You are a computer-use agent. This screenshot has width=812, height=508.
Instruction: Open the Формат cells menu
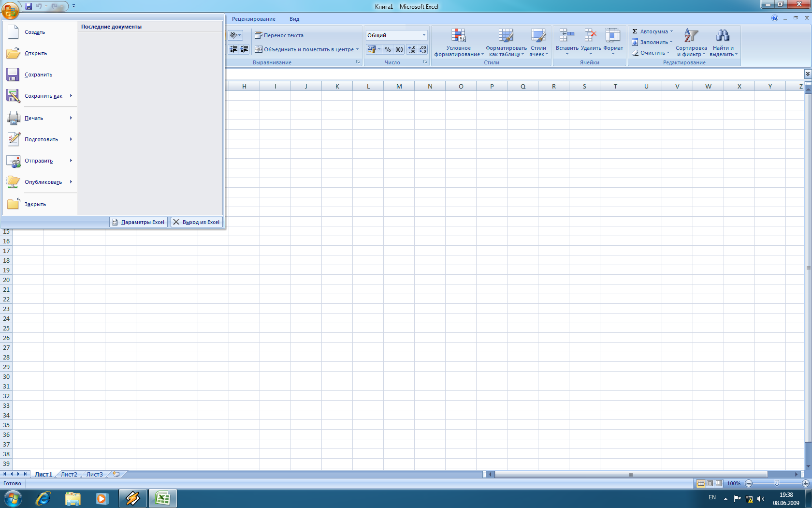[x=613, y=42]
